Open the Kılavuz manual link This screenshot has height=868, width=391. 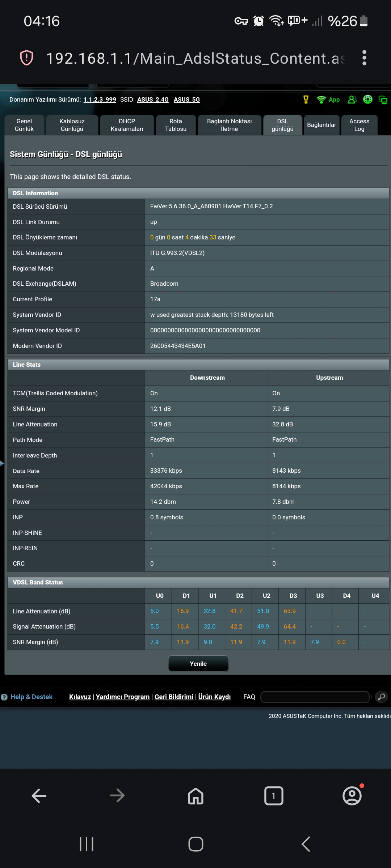80,697
